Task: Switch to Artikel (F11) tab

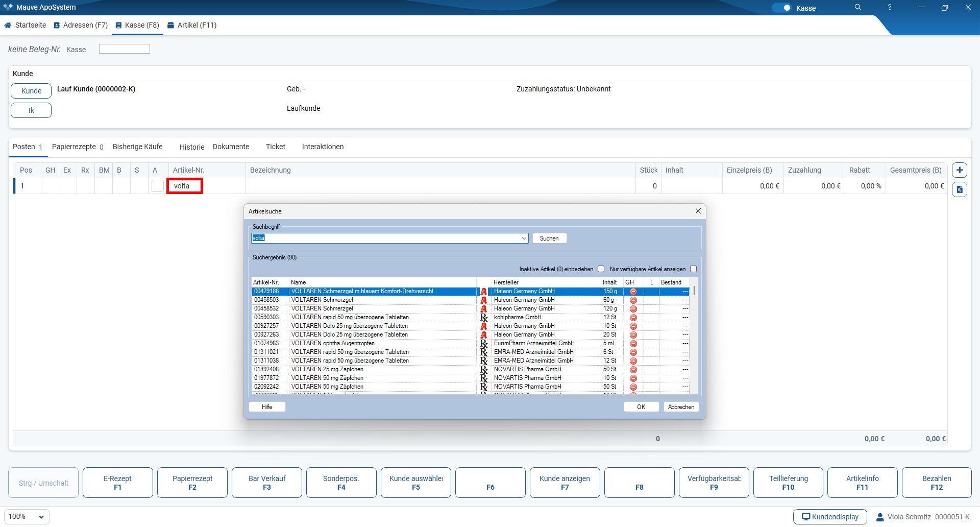Action: click(192, 25)
